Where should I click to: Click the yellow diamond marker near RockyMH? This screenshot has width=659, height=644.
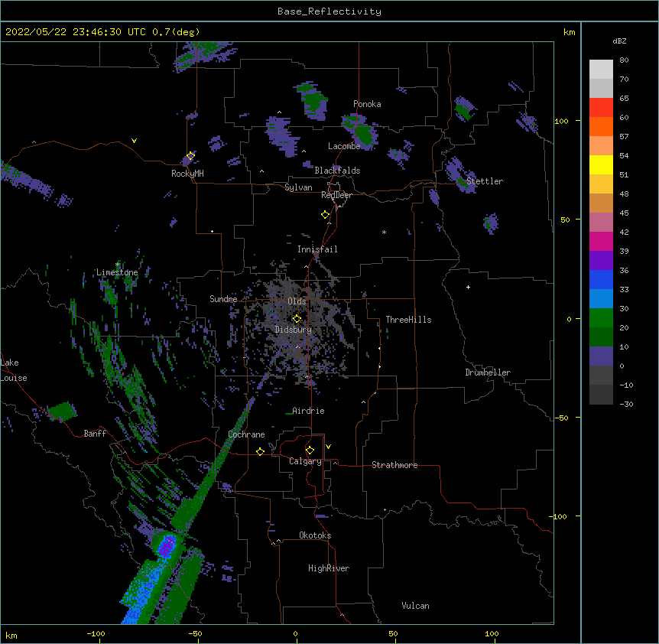[190, 156]
